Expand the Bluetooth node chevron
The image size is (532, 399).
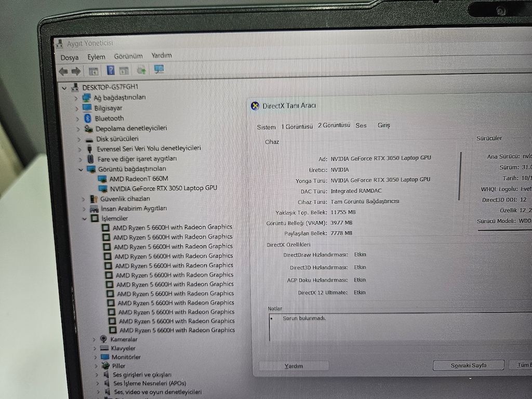pos(77,119)
